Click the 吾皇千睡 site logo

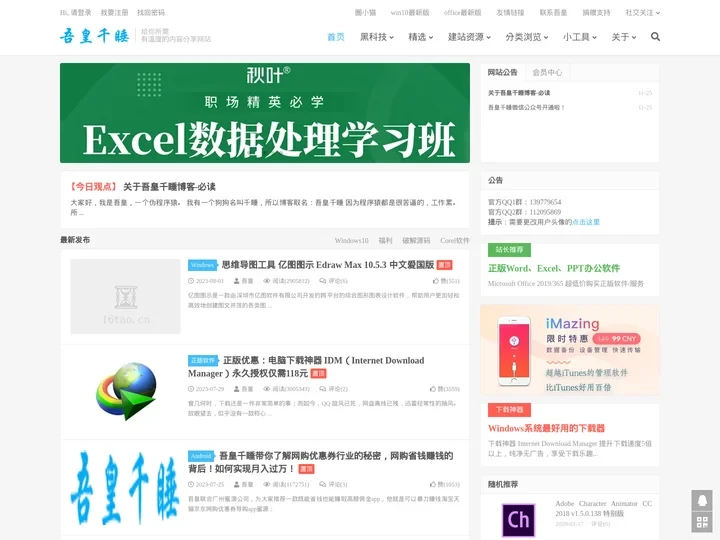click(95, 36)
